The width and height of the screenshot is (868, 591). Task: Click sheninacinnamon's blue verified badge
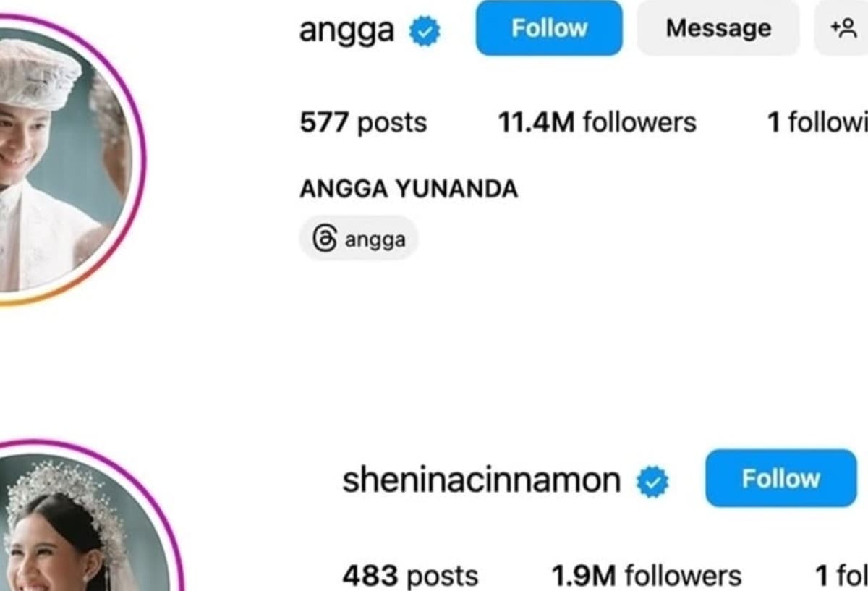click(652, 481)
